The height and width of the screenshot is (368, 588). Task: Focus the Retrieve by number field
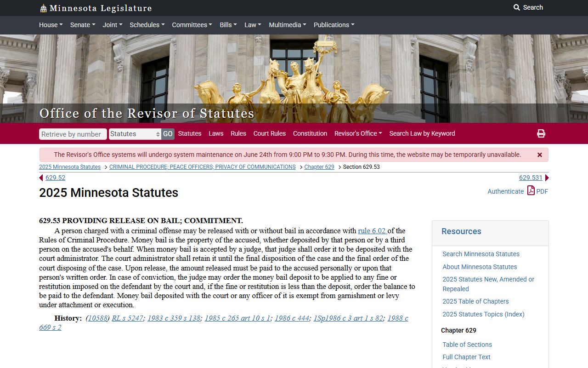pyautogui.click(x=73, y=134)
